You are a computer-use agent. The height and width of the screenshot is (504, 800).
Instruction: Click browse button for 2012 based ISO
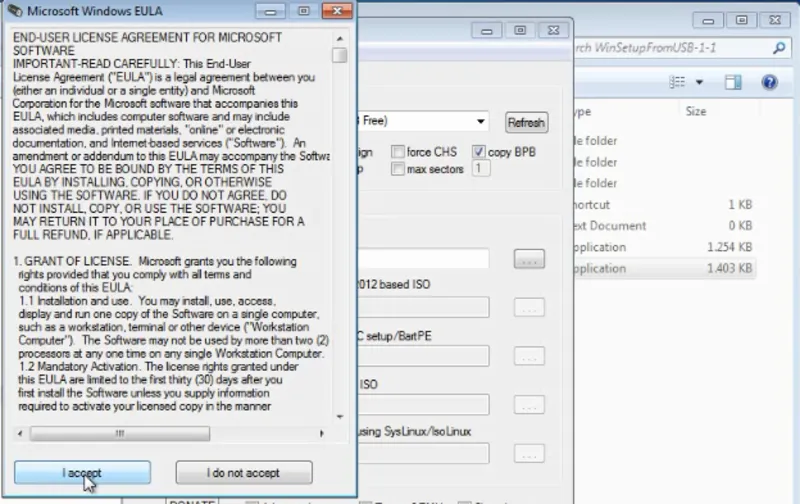coord(529,308)
